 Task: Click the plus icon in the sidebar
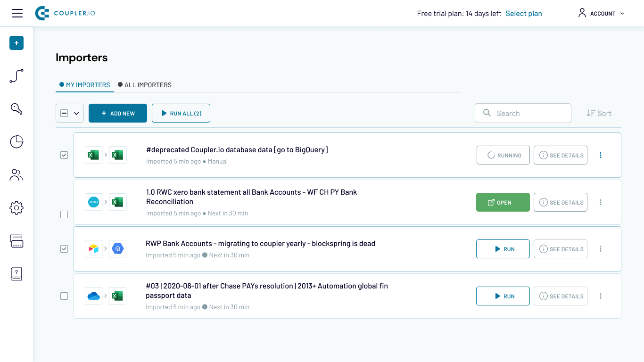coord(17,43)
